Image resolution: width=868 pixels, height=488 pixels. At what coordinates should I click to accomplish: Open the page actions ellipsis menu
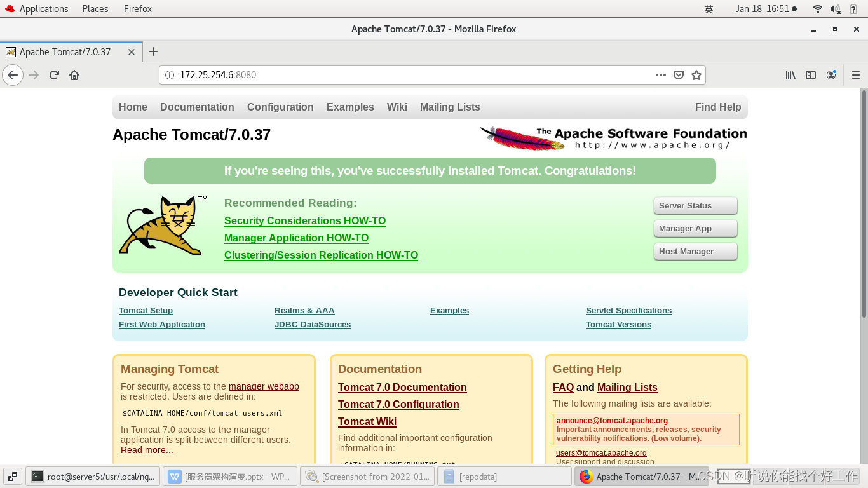click(x=661, y=74)
